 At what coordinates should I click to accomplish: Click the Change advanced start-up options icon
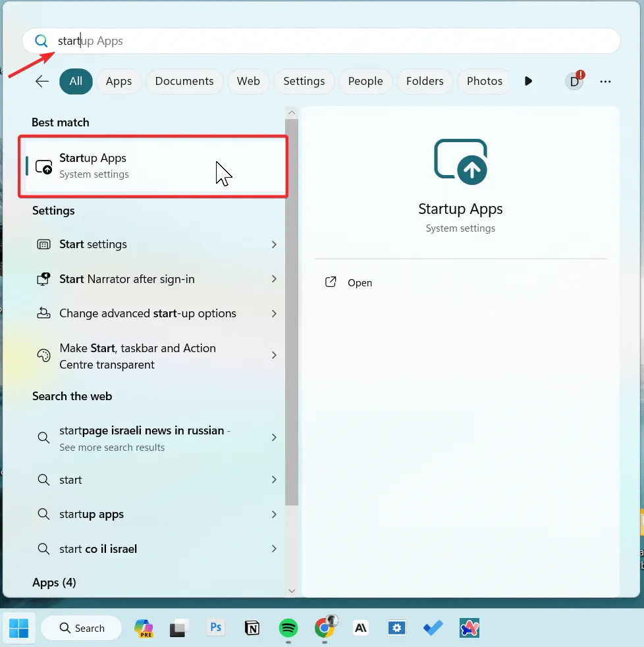[x=43, y=313]
